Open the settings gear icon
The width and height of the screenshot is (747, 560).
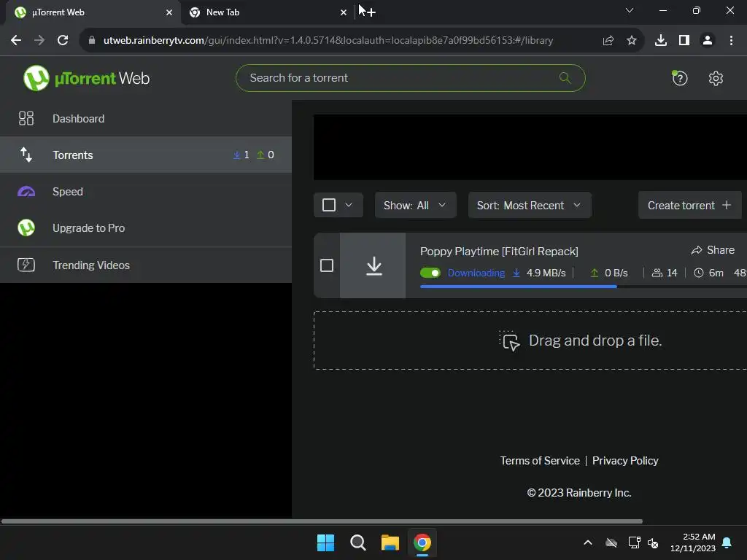716,78
